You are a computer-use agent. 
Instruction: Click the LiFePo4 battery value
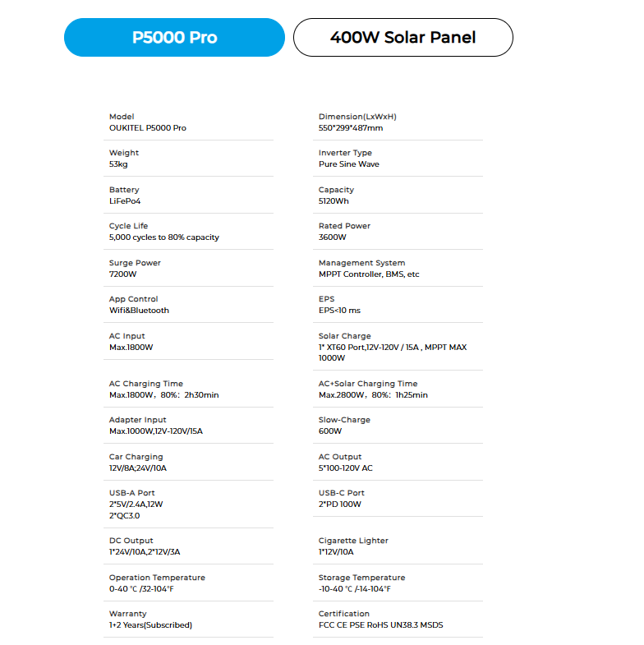(125, 201)
